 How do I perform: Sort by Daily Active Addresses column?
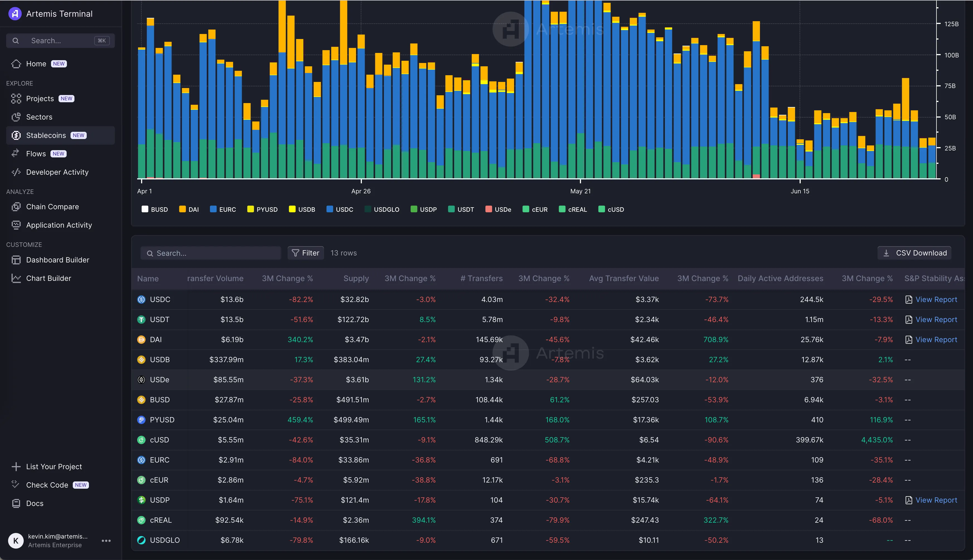(781, 278)
